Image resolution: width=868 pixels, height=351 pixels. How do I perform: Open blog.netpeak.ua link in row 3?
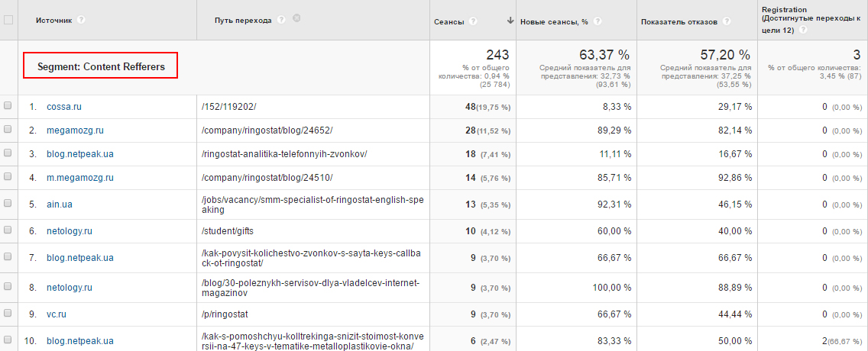coord(79,154)
